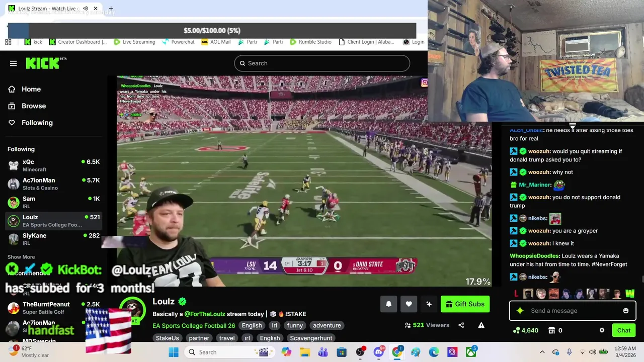Click the StakeUs tag
Viewport: 644px width, 362px height.
[x=167, y=338]
